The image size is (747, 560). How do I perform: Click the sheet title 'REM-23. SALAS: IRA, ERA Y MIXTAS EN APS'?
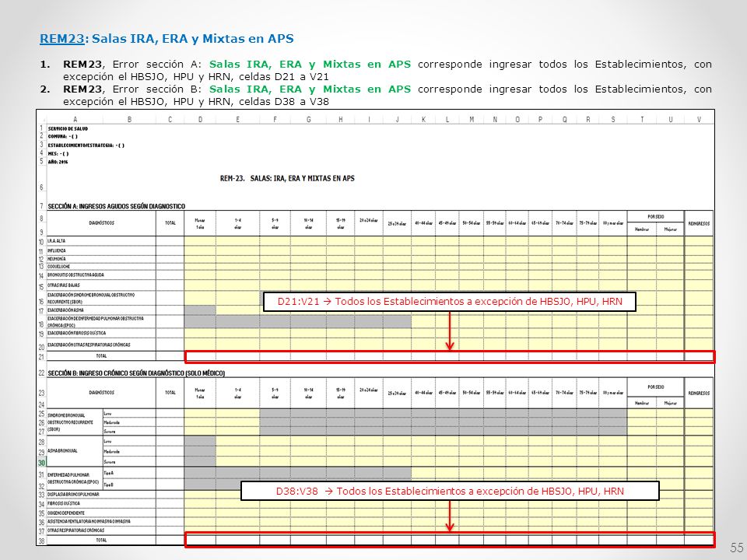point(287,179)
